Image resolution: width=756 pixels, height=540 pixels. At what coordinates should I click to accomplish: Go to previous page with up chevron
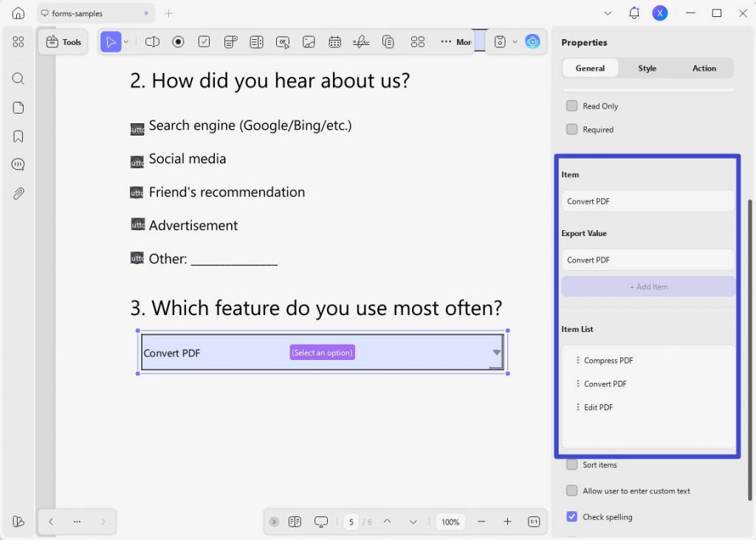pos(387,522)
